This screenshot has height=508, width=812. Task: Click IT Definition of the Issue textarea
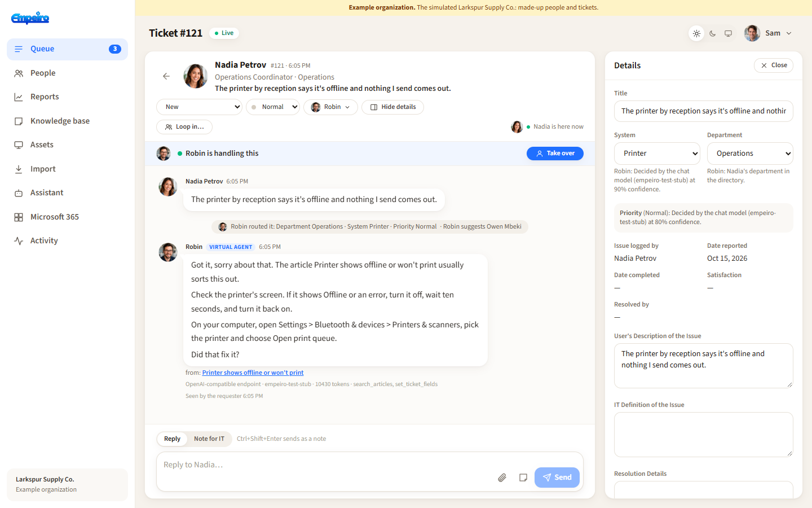pyautogui.click(x=704, y=435)
